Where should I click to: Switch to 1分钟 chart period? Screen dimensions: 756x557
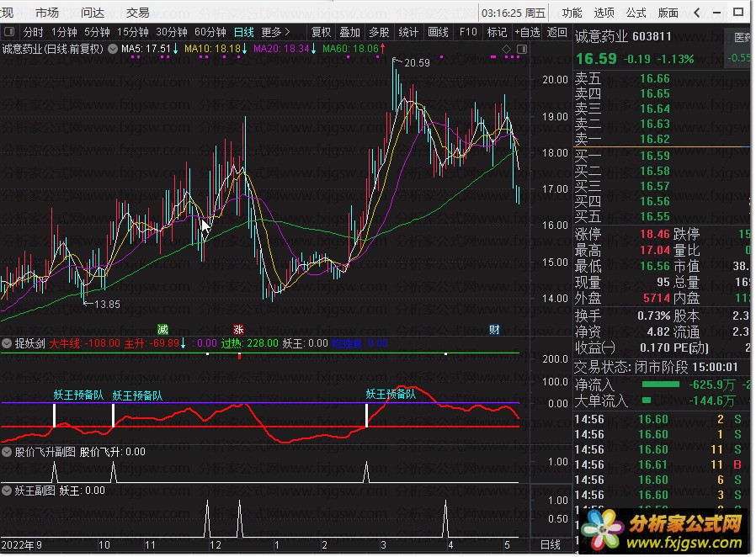pos(64,32)
